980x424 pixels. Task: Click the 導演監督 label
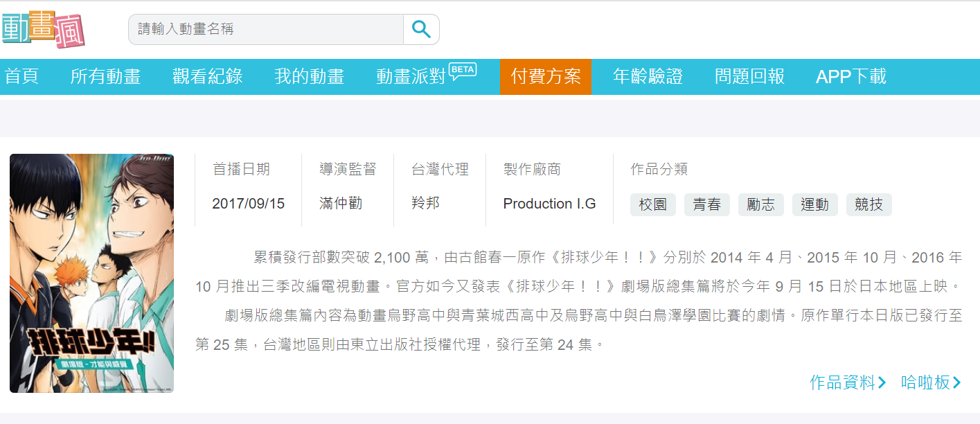348,169
